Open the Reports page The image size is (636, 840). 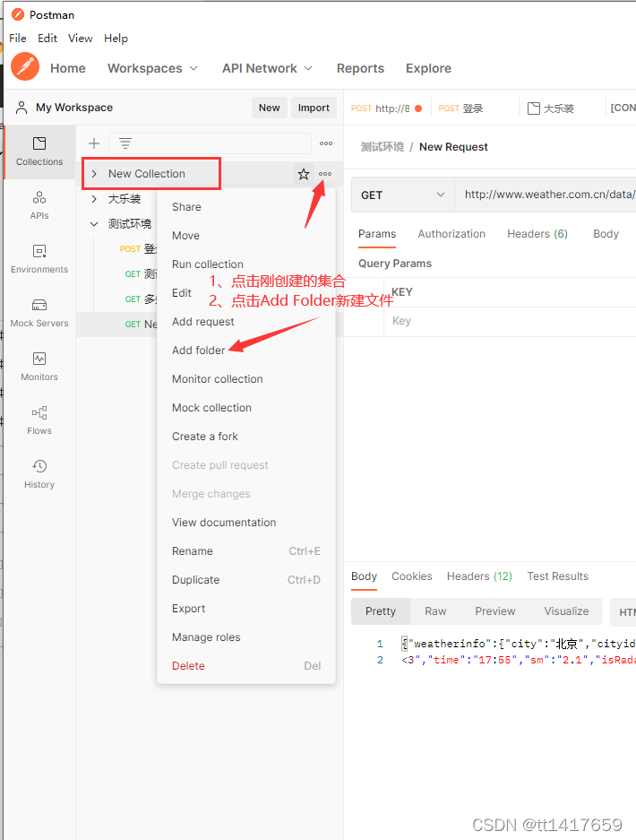(x=360, y=68)
